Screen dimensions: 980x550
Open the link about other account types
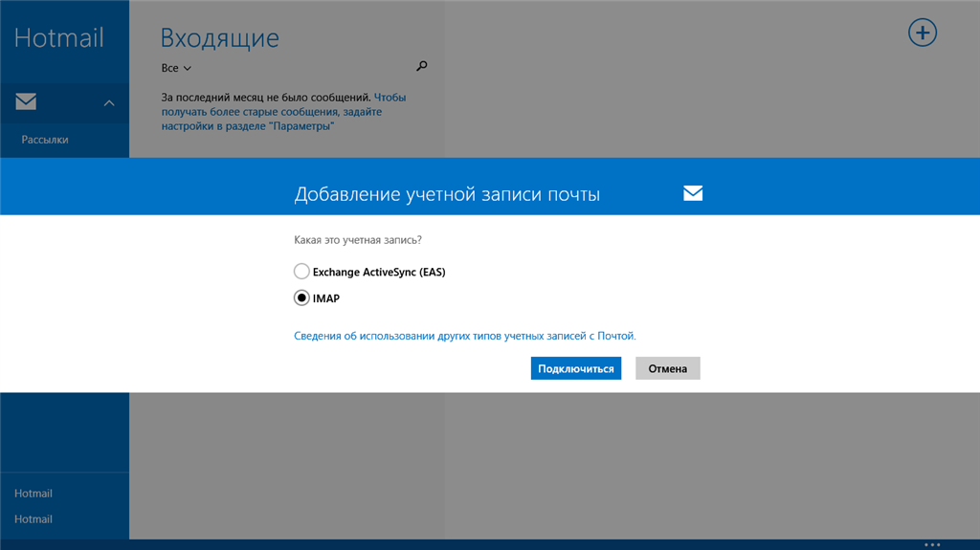point(464,336)
